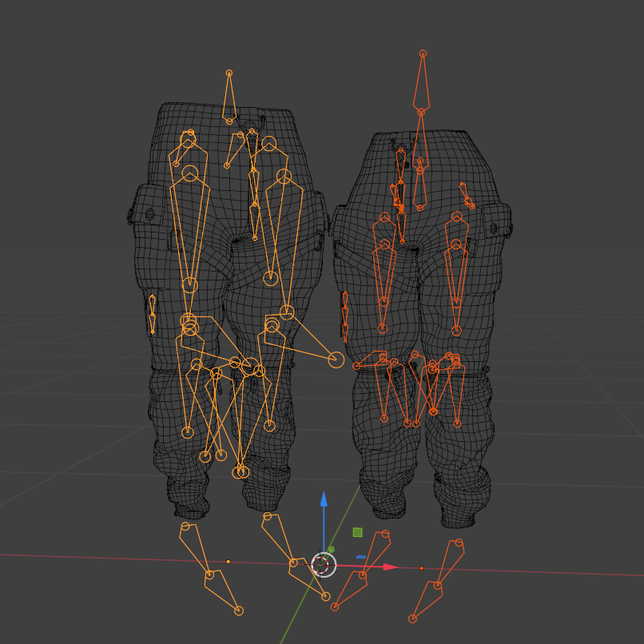The width and height of the screenshot is (644, 644).
Task: Select the tall top bone above the right pants mesh
Action: pyautogui.click(x=422, y=82)
